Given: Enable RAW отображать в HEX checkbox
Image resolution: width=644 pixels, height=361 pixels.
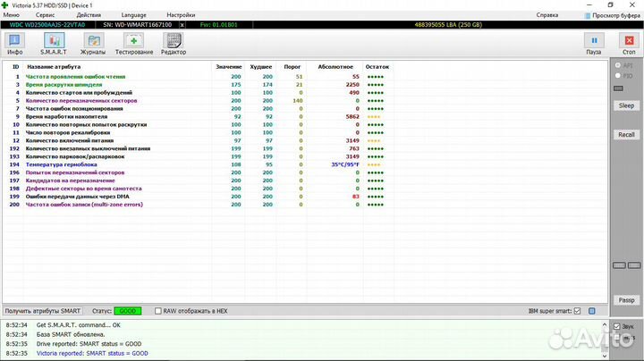Looking at the screenshot, I should (158, 311).
